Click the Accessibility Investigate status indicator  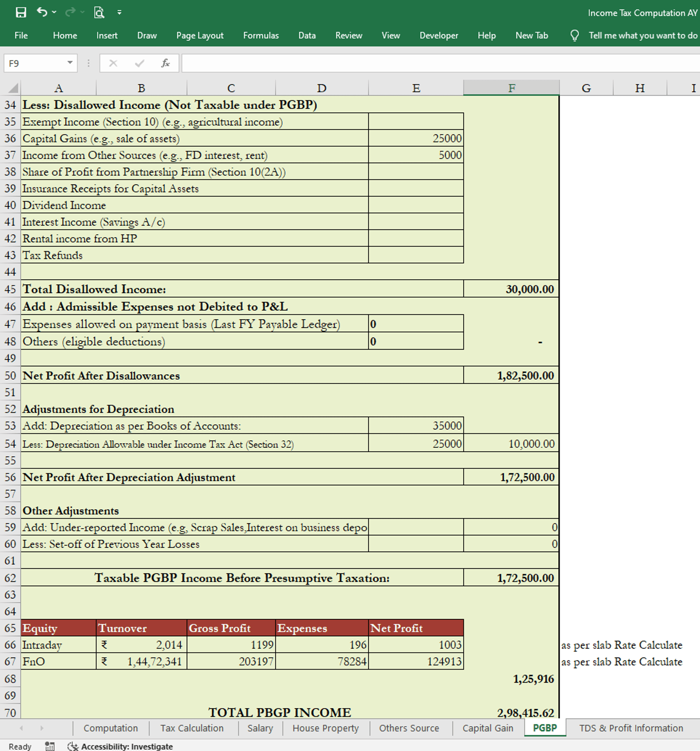click(120, 746)
